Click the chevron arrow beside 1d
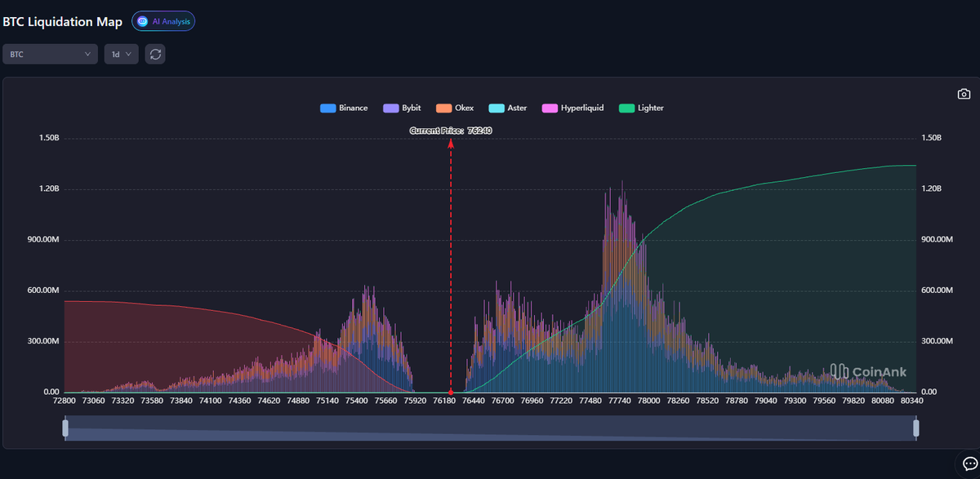Viewport: 980px width, 479px height. click(x=128, y=54)
